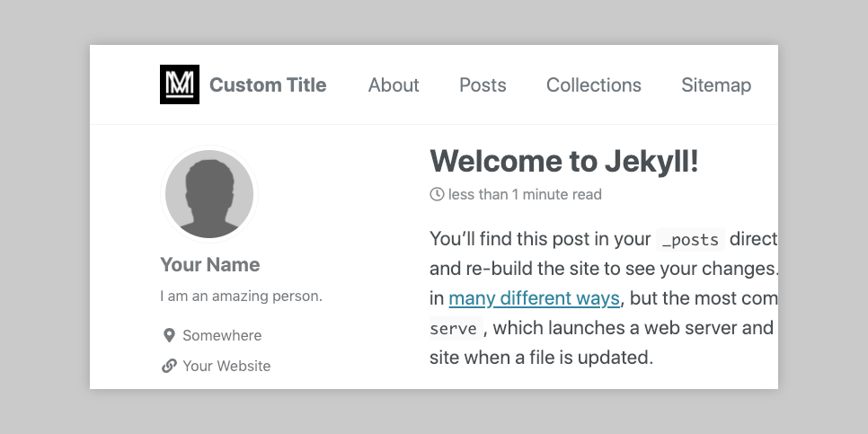Viewport: 868px width, 434px height.
Task: Open the Sitemap navigation link
Action: click(x=716, y=85)
